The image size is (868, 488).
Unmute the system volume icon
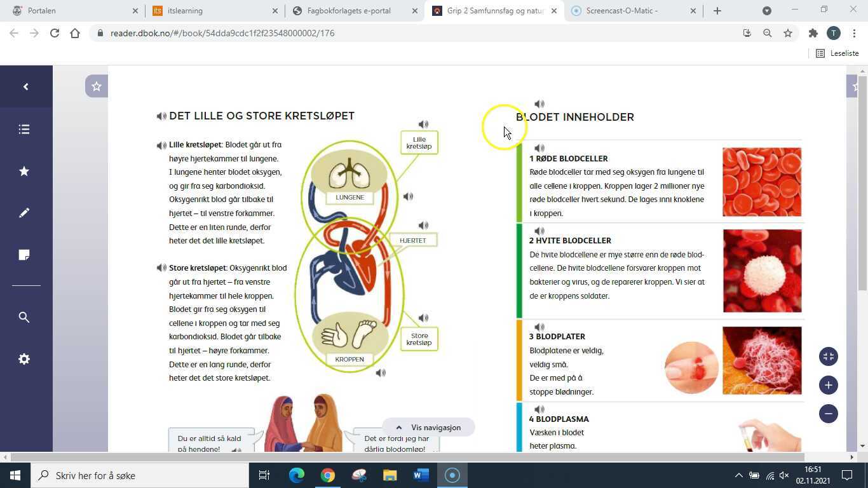784,475
